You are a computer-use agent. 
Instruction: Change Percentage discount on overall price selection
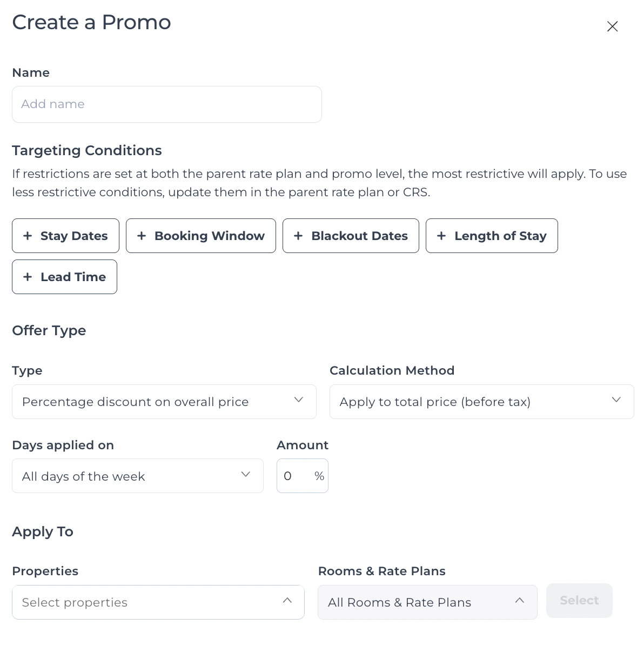(x=164, y=402)
